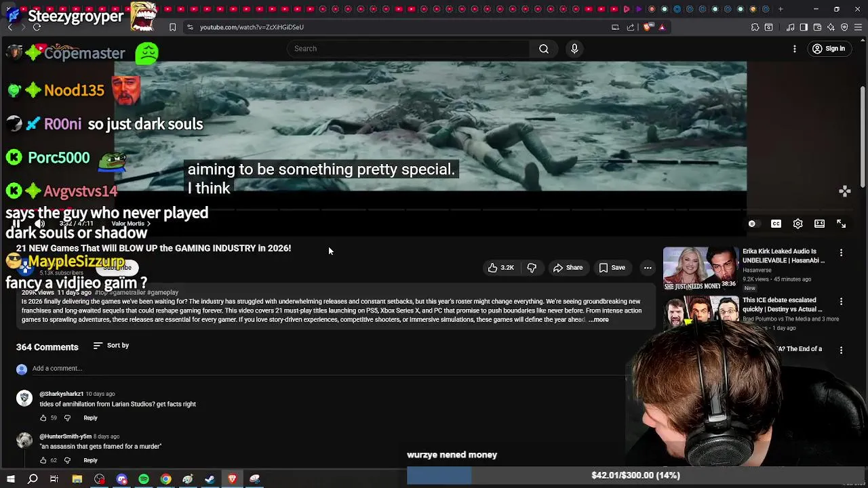Open the media control music note icon
Screen dimensions: 868x488
791,27
